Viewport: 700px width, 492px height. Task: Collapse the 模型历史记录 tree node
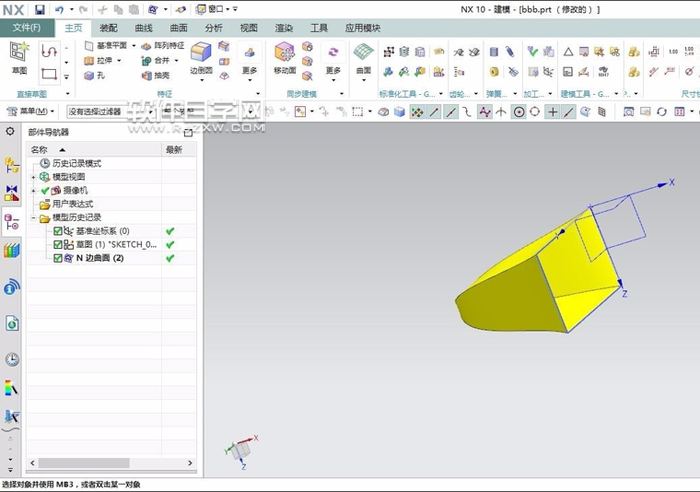tap(34, 217)
